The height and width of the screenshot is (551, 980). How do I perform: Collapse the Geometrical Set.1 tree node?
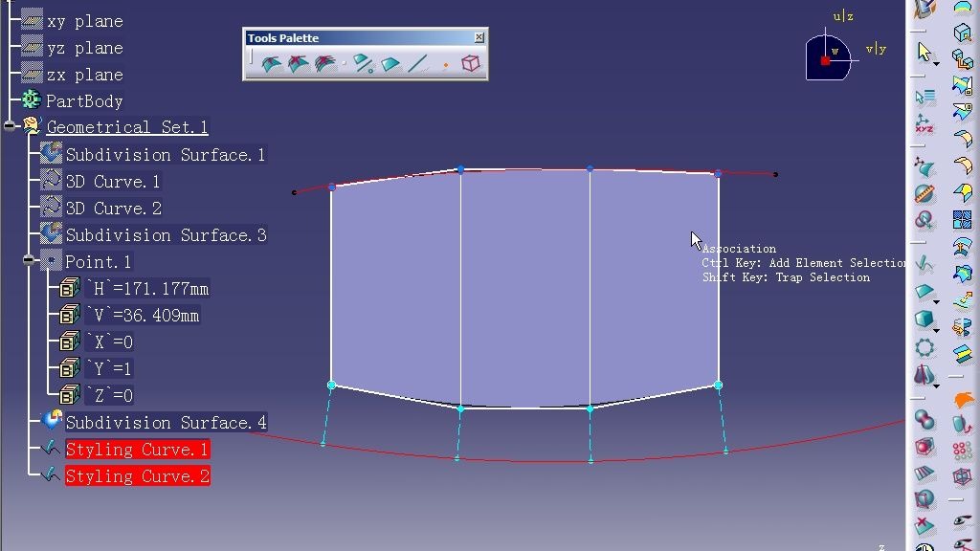tap(10, 126)
